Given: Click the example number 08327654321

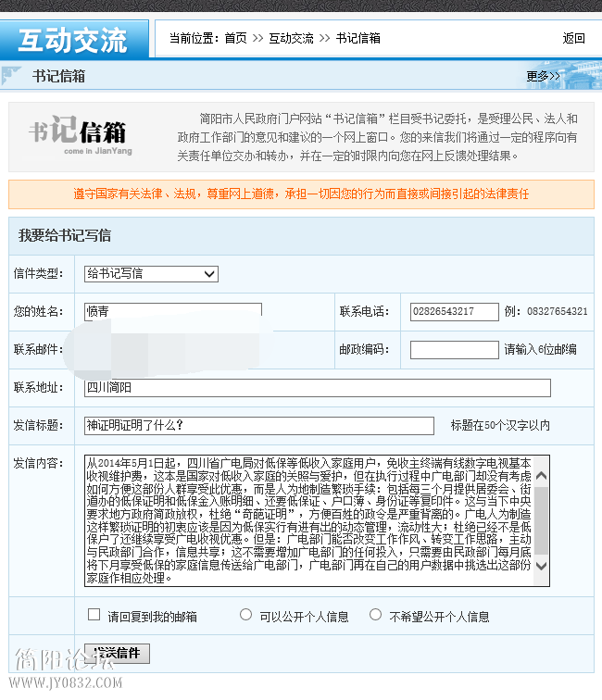Looking at the screenshot, I should coord(557,312).
